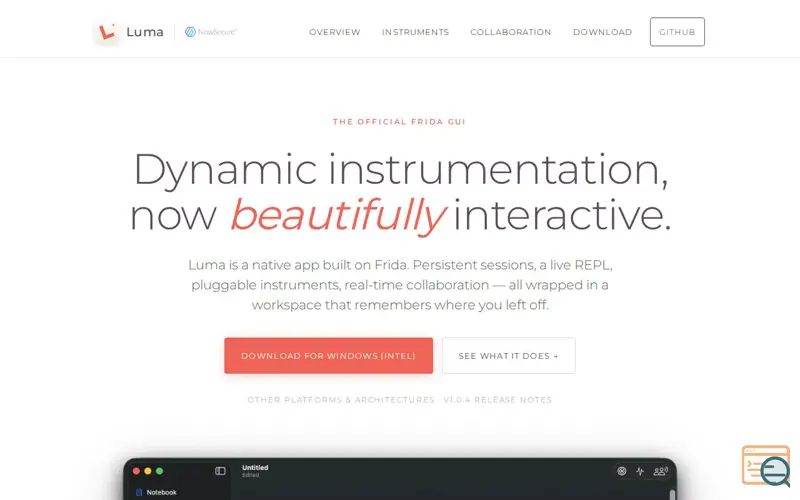Click the green zoom dot in preview
The width and height of the screenshot is (800, 500).
(160, 471)
